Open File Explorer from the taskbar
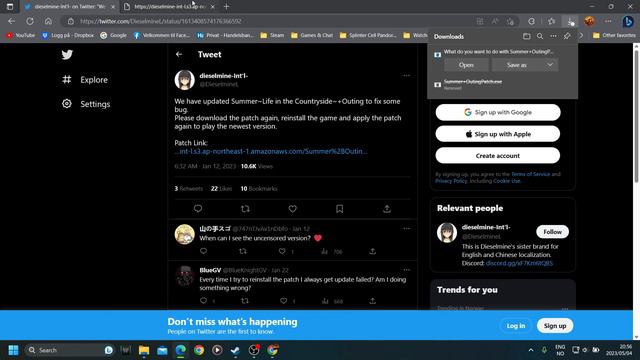Viewport: 640px width, 360px height. 144,350
